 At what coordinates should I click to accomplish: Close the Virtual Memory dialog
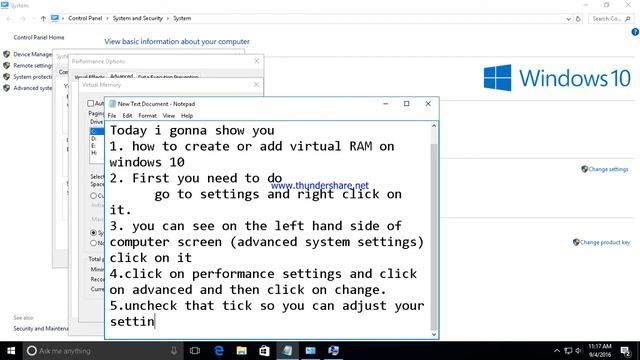256,84
